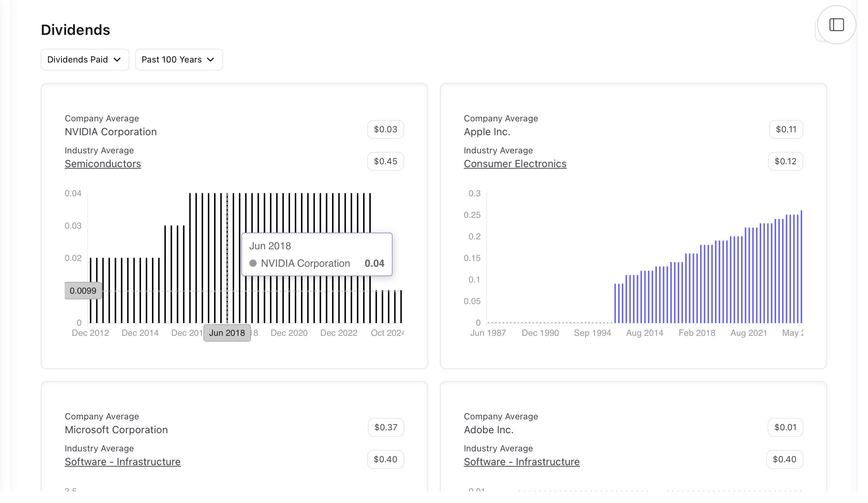Screen dimensions: 868x503
Task: Open the Past 100 Years dropdown
Action: click(x=179, y=60)
